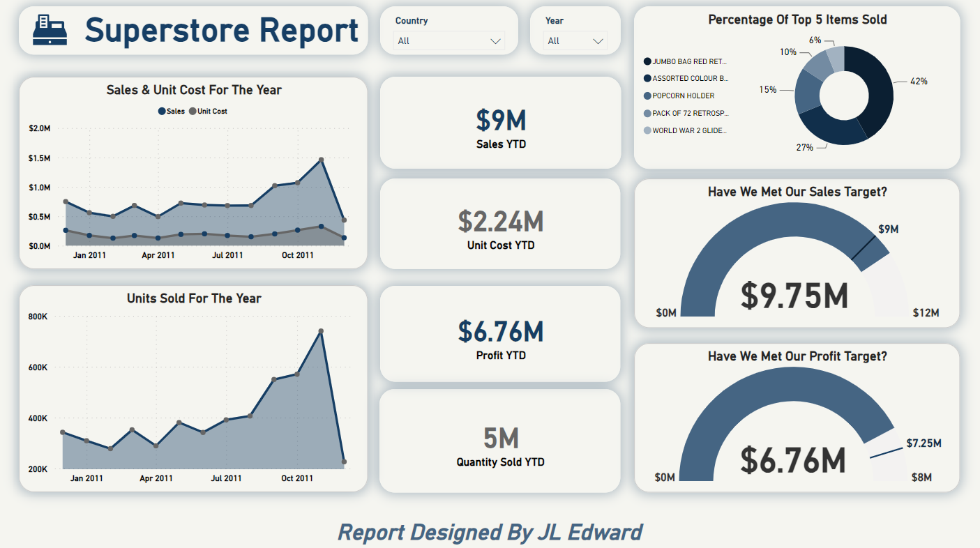Image resolution: width=980 pixels, height=548 pixels.
Task: Select POPCORN HOLDER legend entry
Action: [x=684, y=96]
